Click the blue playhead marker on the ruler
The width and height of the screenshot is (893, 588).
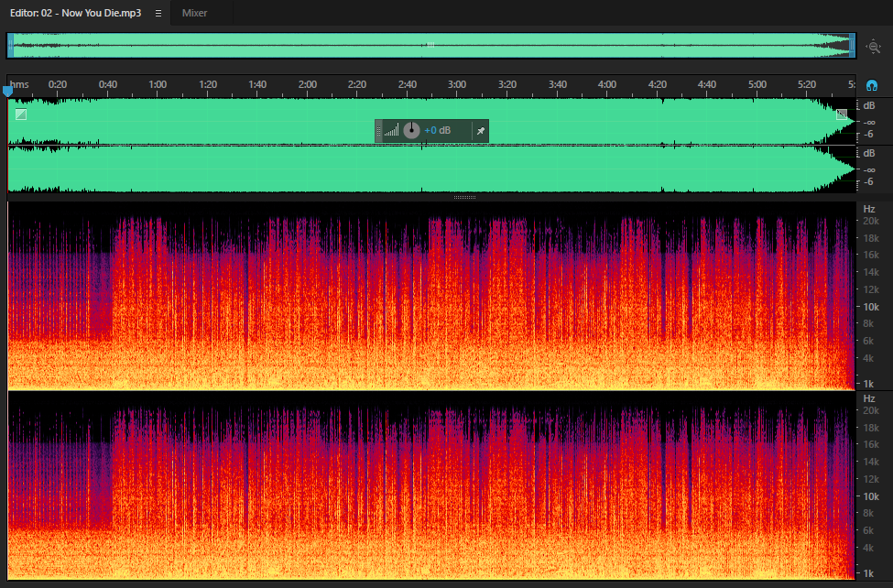coord(8,92)
